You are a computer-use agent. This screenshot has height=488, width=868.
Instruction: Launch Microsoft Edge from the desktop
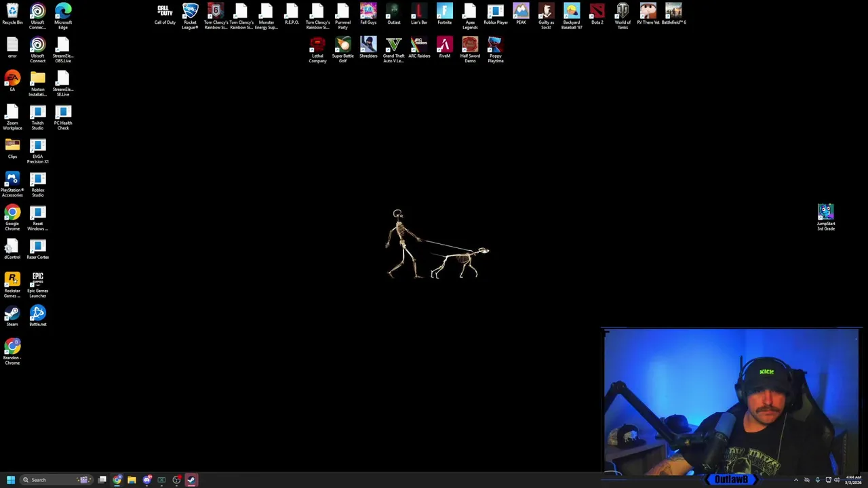pos(63,16)
